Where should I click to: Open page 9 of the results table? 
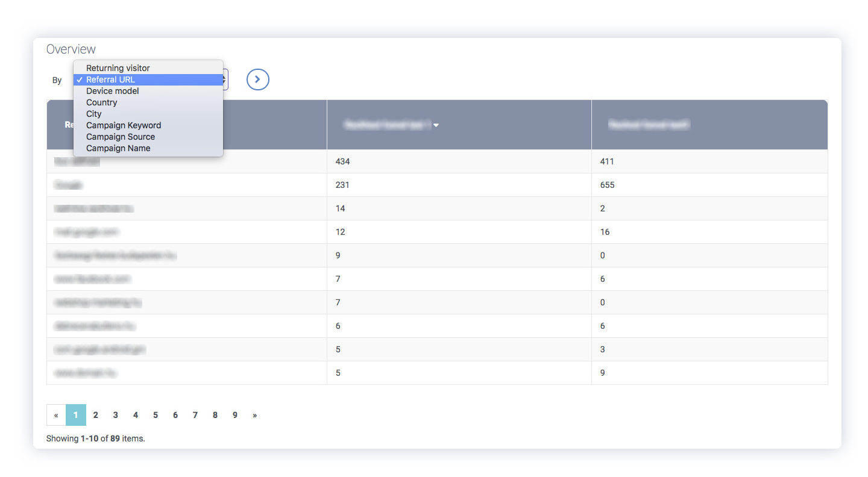coord(234,414)
